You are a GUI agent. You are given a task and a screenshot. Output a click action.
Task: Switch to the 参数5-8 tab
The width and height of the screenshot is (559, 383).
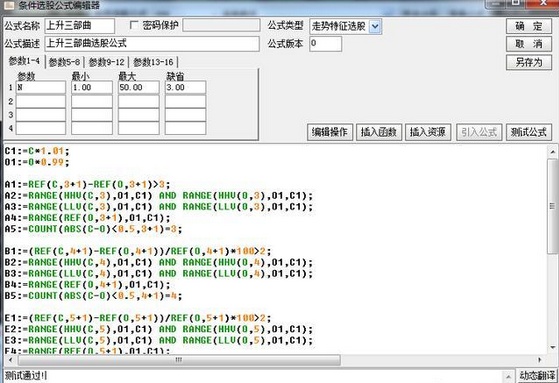coord(64,62)
